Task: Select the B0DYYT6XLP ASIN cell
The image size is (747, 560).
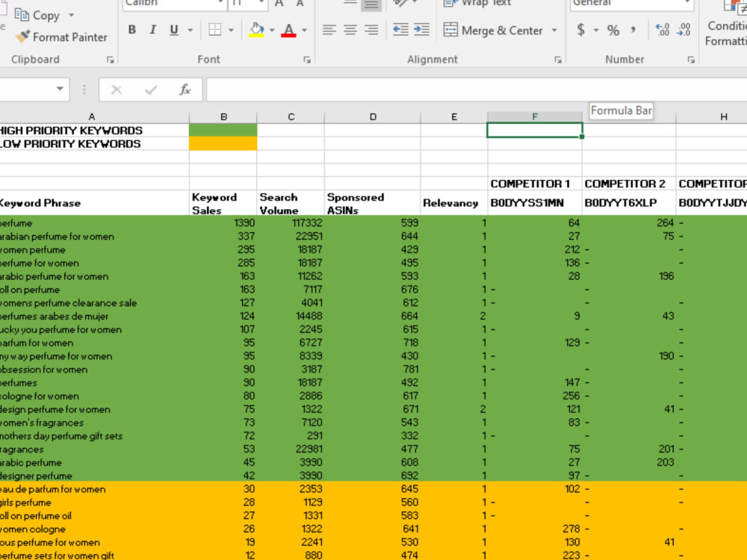Action: (x=629, y=203)
